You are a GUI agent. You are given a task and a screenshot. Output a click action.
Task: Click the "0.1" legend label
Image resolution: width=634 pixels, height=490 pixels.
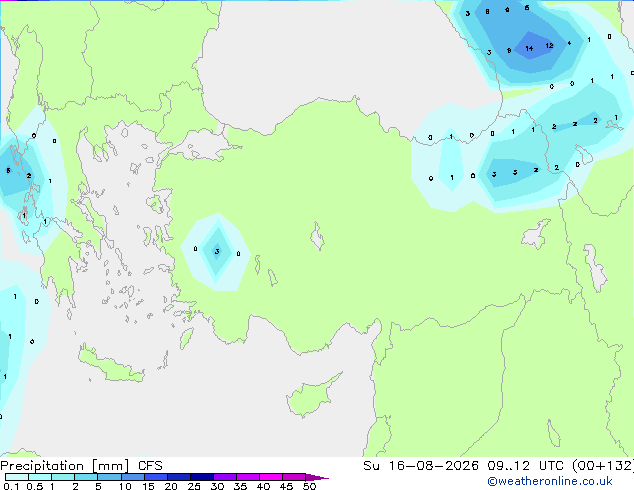pos(11,486)
